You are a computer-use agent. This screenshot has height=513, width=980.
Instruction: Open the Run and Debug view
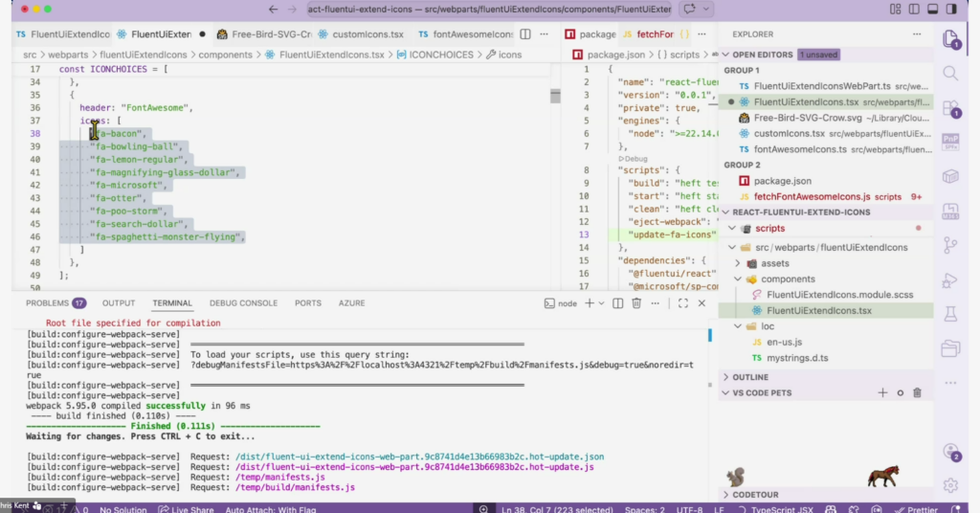pyautogui.click(x=950, y=280)
